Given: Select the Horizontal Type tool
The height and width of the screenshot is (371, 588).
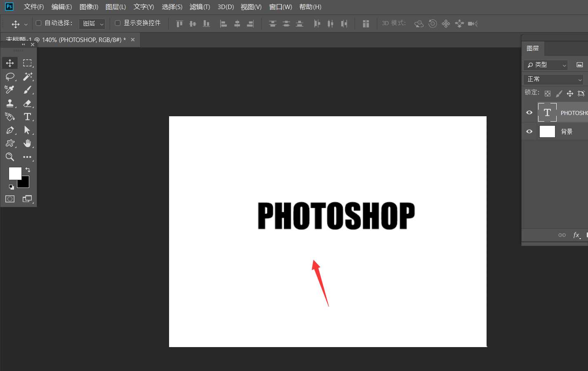Looking at the screenshot, I should pos(27,117).
